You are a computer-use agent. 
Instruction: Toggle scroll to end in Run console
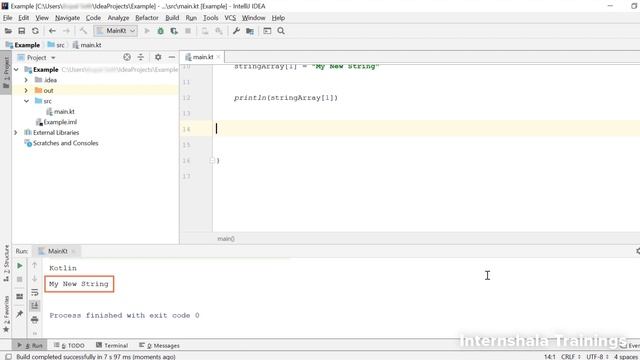[x=35, y=306]
